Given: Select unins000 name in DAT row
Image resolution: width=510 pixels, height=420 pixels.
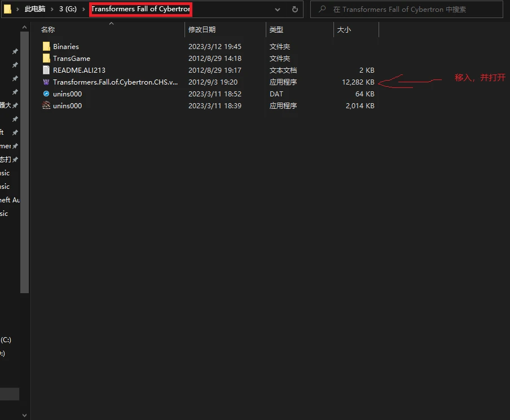Looking at the screenshot, I should point(67,94).
